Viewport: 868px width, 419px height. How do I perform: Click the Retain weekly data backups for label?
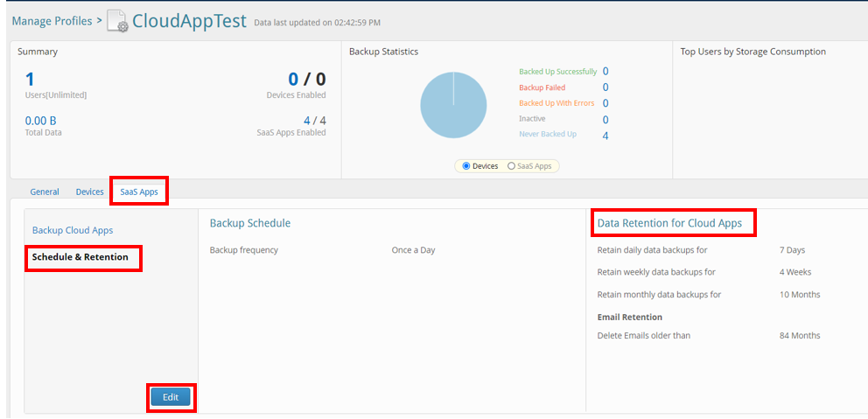656,272
